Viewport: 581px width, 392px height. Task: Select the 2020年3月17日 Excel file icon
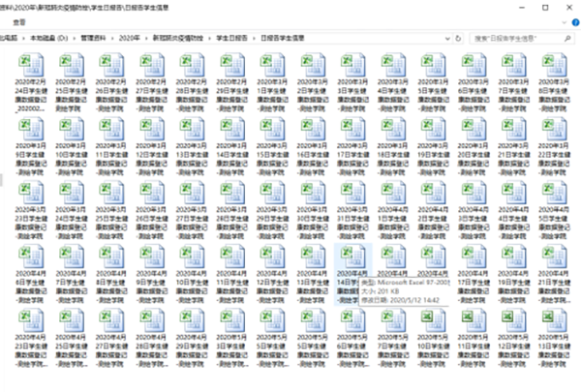point(353,129)
